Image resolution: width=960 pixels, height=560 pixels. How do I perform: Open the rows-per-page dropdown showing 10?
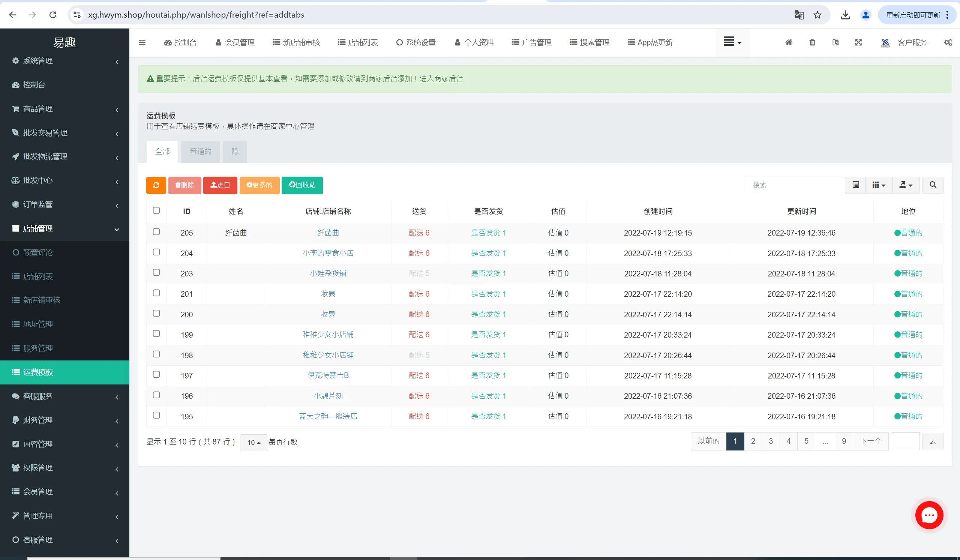pos(254,442)
